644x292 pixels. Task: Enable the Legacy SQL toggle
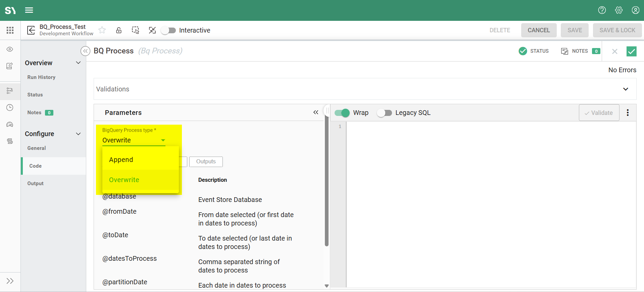(x=384, y=113)
